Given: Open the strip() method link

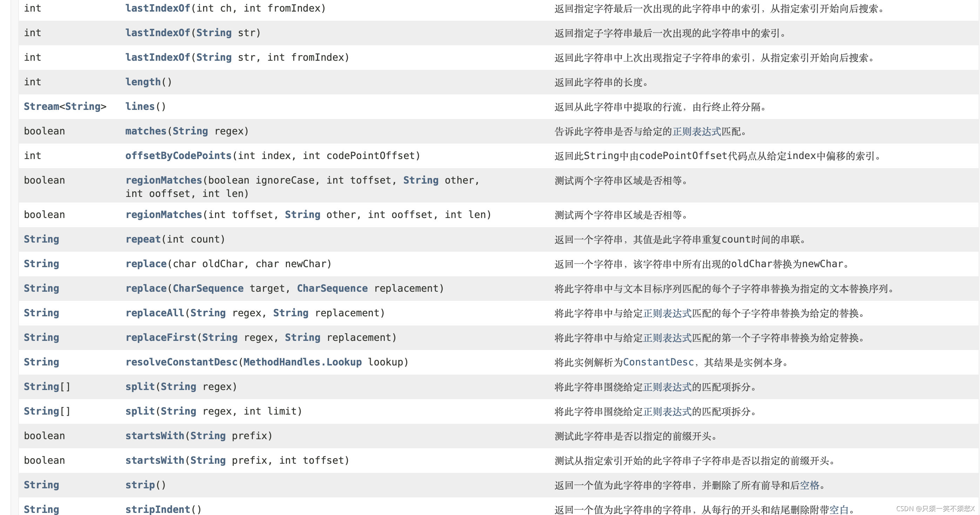Looking at the screenshot, I should (x=140, y=485).
